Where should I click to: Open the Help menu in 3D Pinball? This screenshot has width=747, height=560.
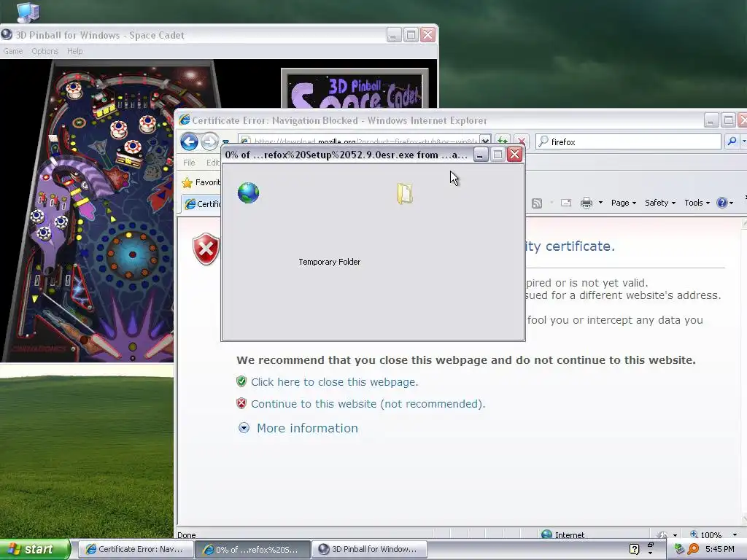(x=75, y=51)
